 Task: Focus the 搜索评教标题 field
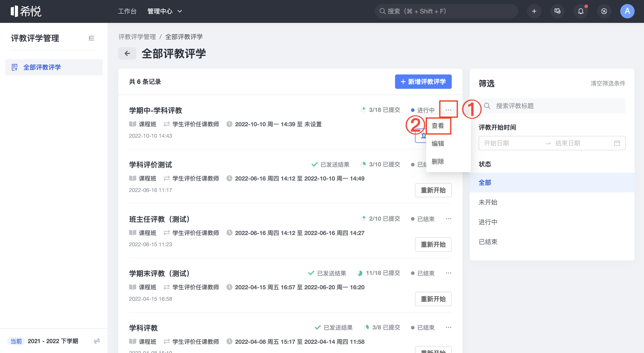click(x=552, y=106)
